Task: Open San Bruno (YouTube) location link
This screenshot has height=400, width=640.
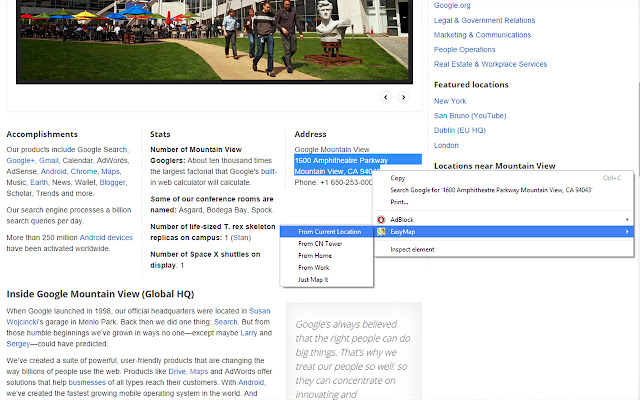Action: click(x=470, y=116)
